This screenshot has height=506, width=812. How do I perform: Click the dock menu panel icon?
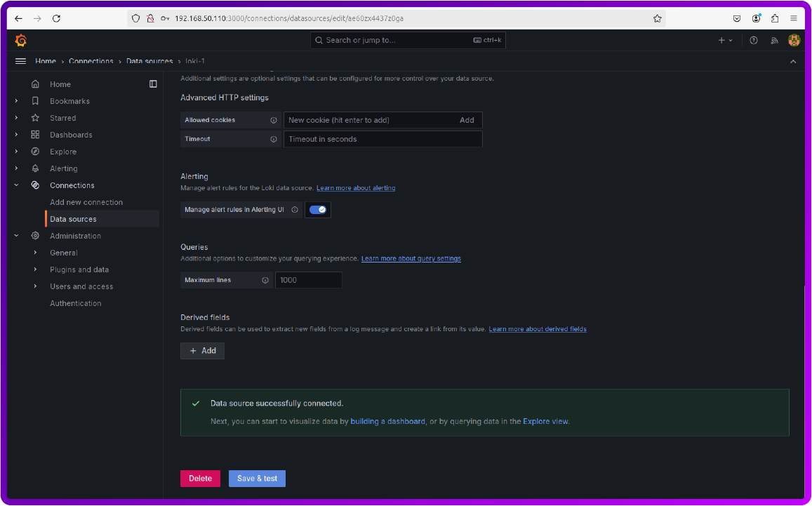click(x=153, y=84)
